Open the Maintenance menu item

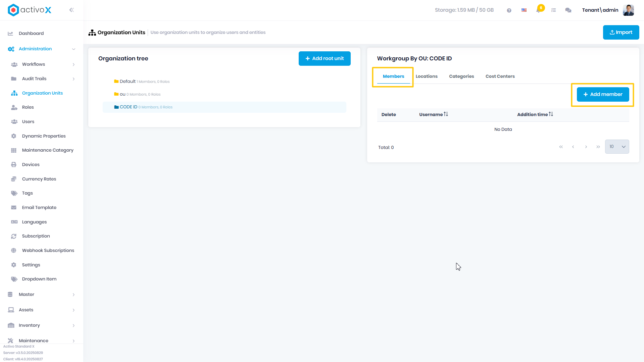coord(34,341)
